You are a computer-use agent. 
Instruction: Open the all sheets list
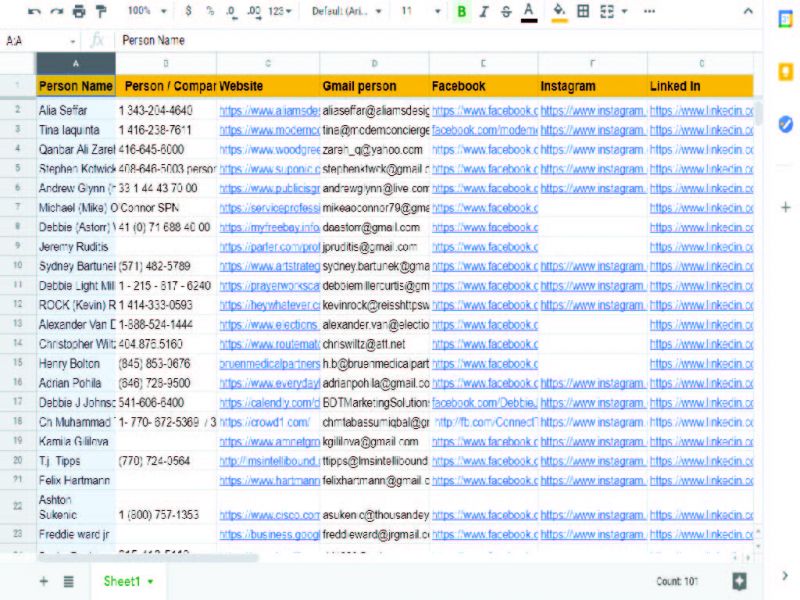click(x=69, y=581)
